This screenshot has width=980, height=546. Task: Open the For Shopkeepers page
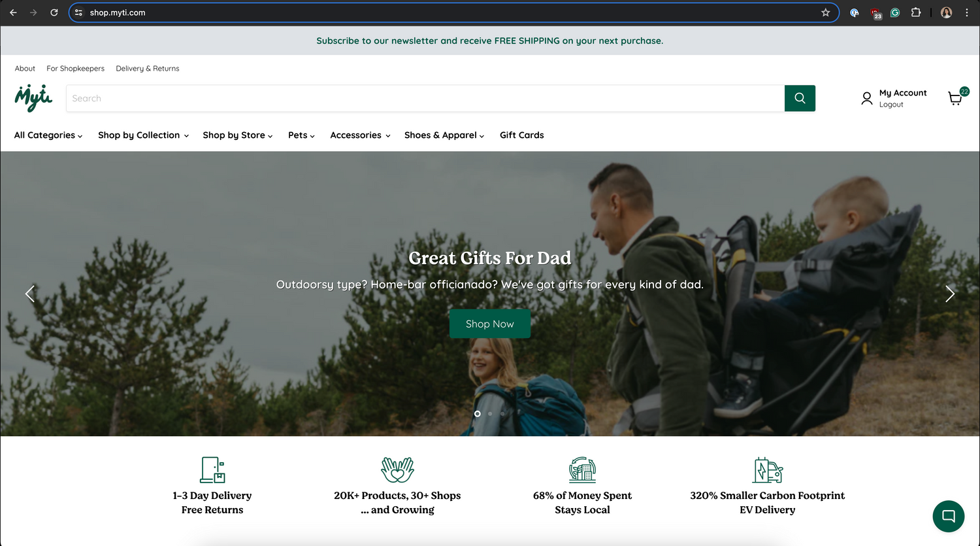(x=75, y=68)
